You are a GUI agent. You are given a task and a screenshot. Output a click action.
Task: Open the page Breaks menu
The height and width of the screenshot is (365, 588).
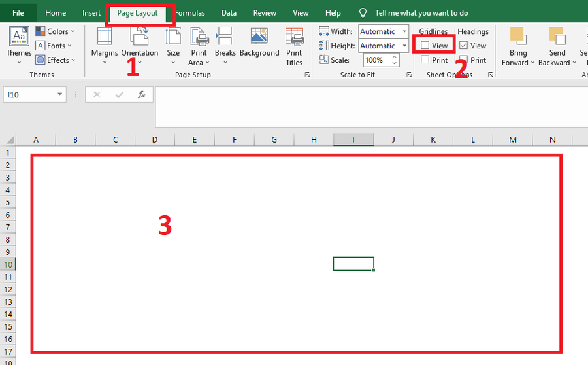225,46
